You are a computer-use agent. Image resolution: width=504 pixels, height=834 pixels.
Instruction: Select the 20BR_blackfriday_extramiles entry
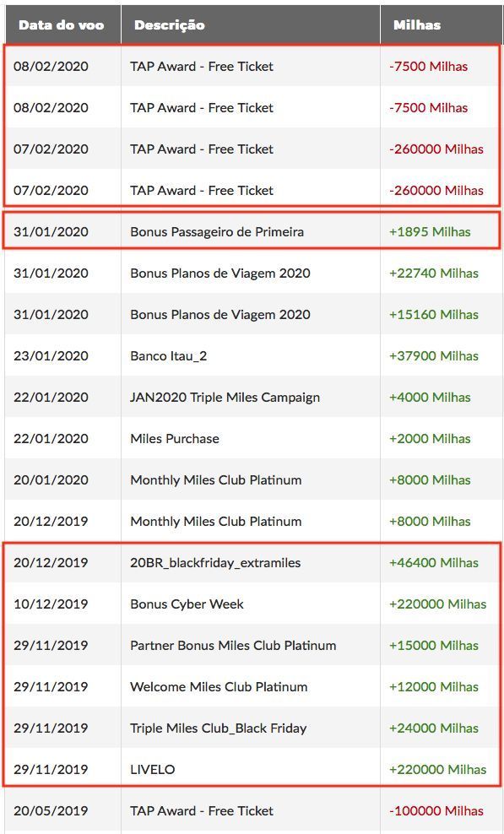[252, 563]
